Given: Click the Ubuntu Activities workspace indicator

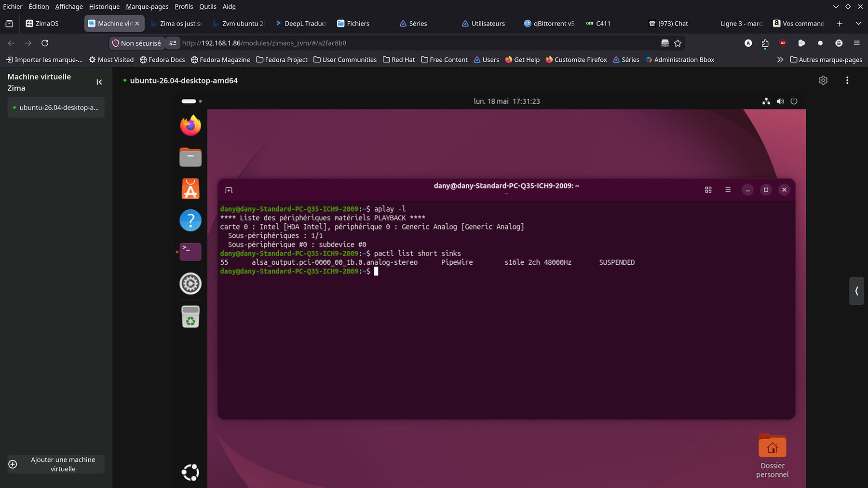Looking at the screenshot, I should coord(192,101).
